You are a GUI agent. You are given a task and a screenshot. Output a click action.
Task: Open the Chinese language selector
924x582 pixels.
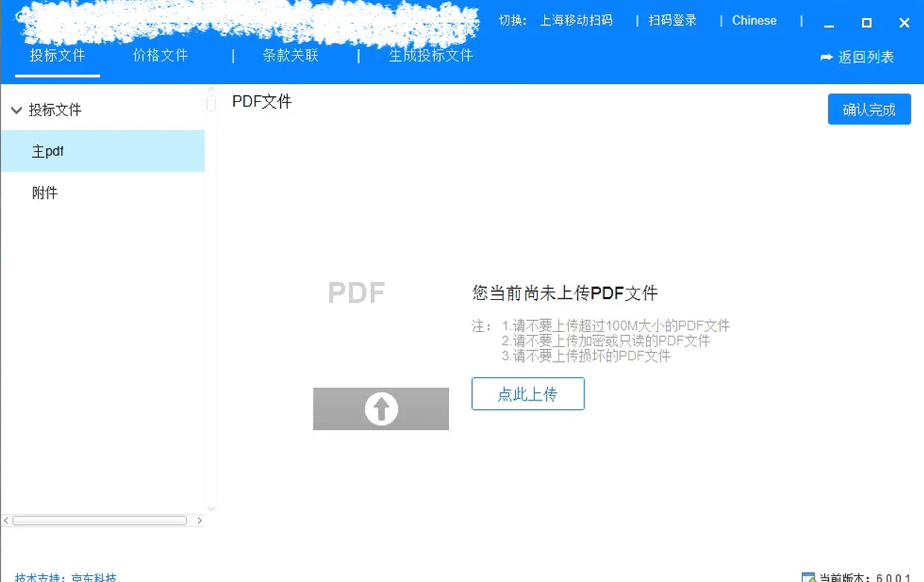click(x=753, y=20)
